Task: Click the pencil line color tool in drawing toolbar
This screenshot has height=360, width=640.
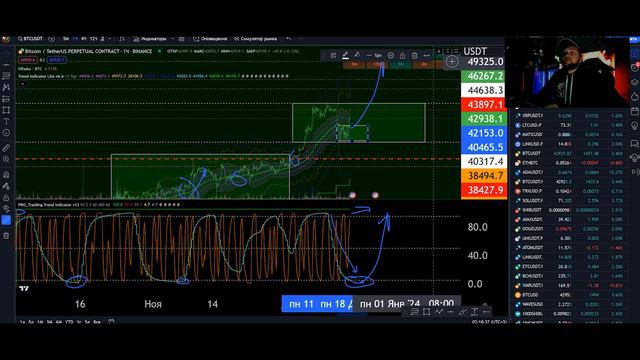Action: 345,55
